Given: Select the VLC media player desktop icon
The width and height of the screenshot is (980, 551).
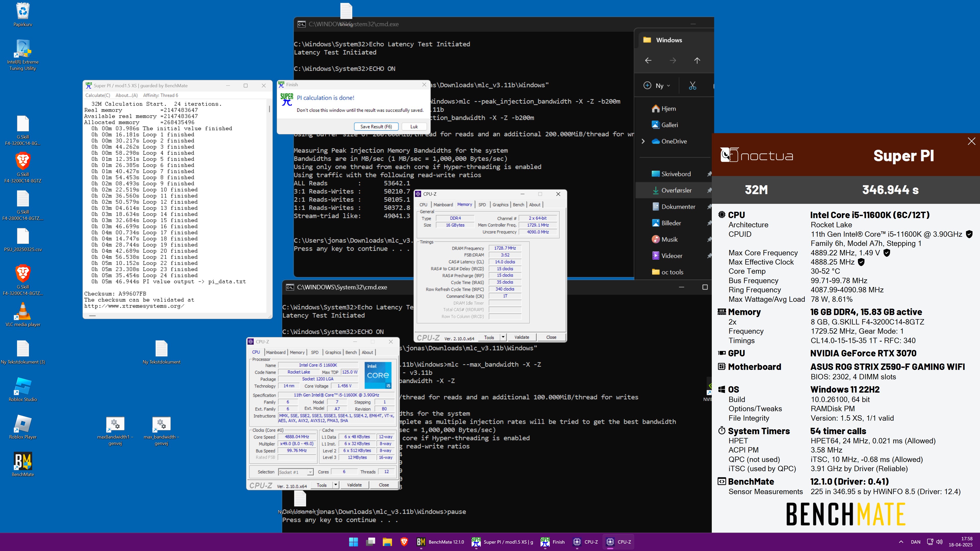Looking at the screenshot, I should (x=23, y=315).
